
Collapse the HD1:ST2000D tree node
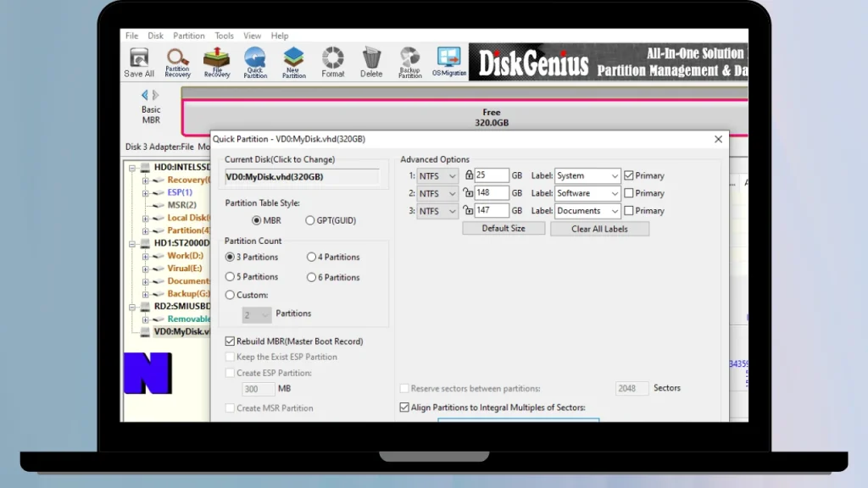(132, 243)
